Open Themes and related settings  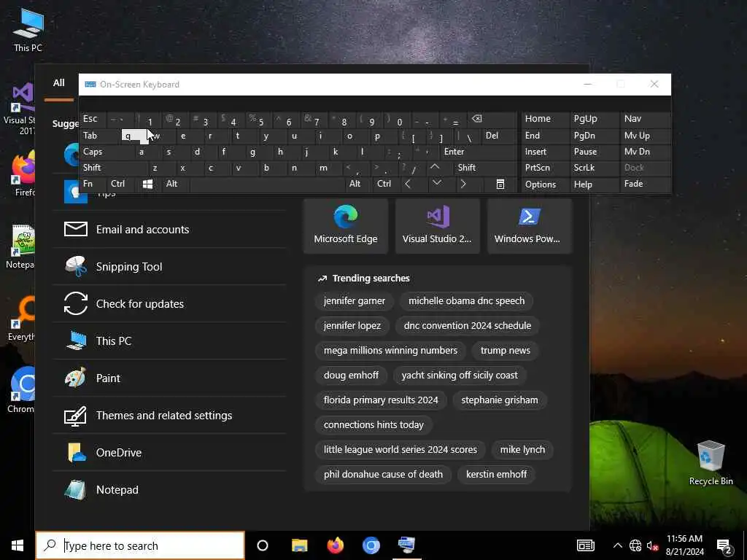tap(169, 415)
